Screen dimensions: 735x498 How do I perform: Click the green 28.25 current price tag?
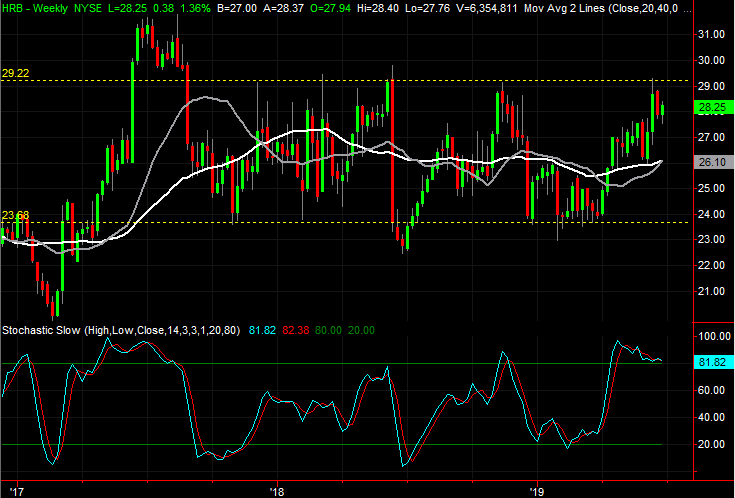712,108
